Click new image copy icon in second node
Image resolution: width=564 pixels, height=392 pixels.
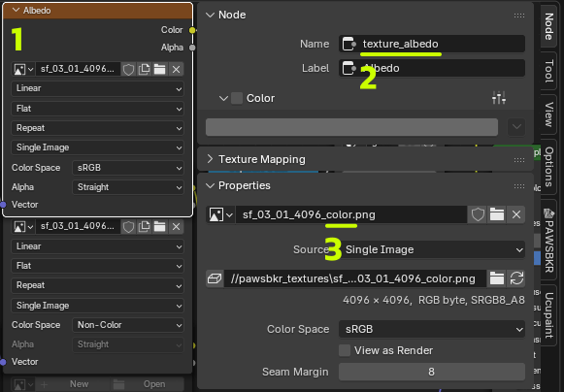[145, 227]
